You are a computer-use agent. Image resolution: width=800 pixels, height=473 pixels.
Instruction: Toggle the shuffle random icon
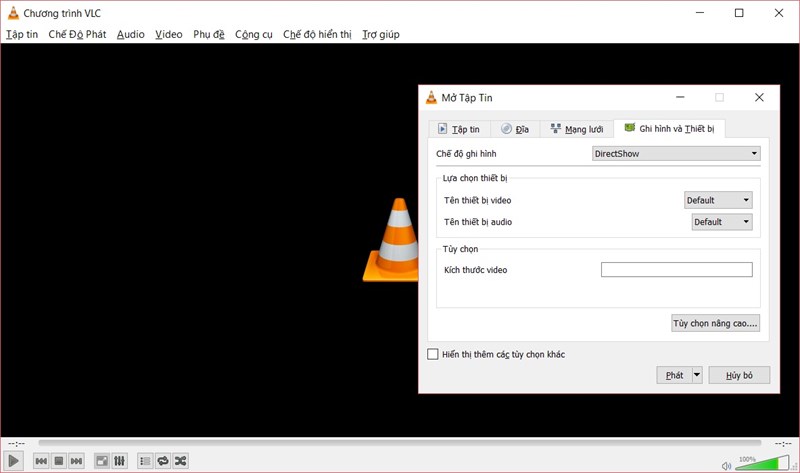180,461
